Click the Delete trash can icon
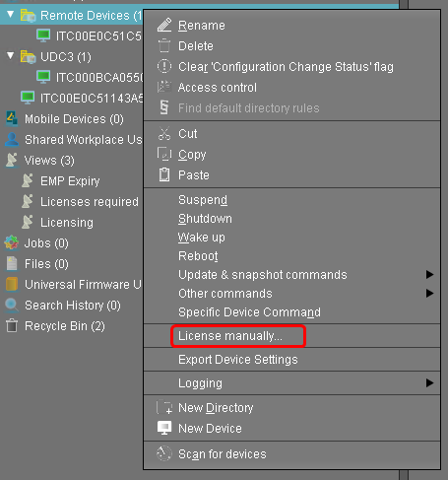The image size is (448, 480). click(x=164, y=45)
